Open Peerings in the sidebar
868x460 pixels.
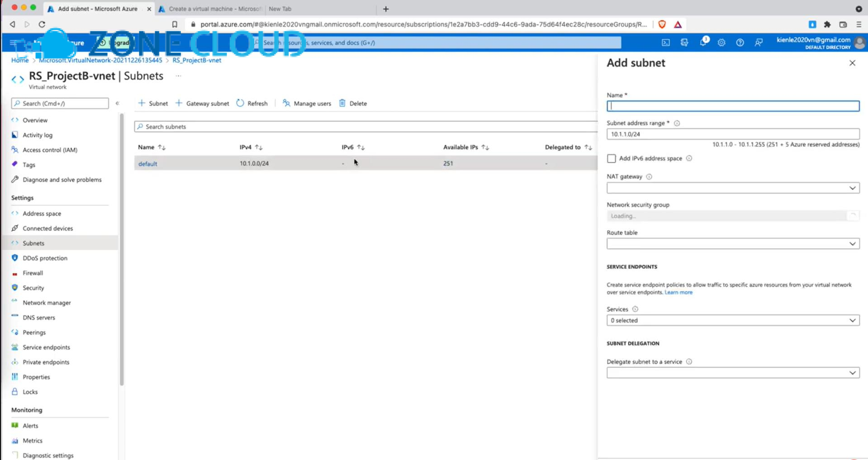[x=34, y=332]
